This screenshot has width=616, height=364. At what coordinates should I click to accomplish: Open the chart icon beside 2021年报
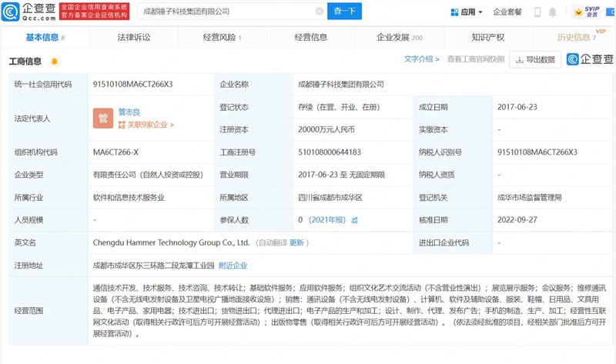(354, 220)
